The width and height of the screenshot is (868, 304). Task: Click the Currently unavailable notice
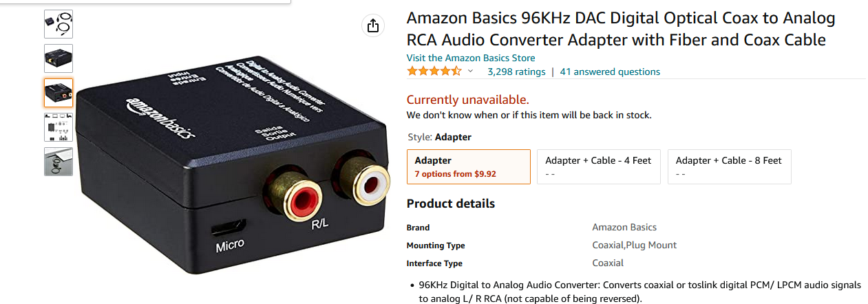[468, 99]
